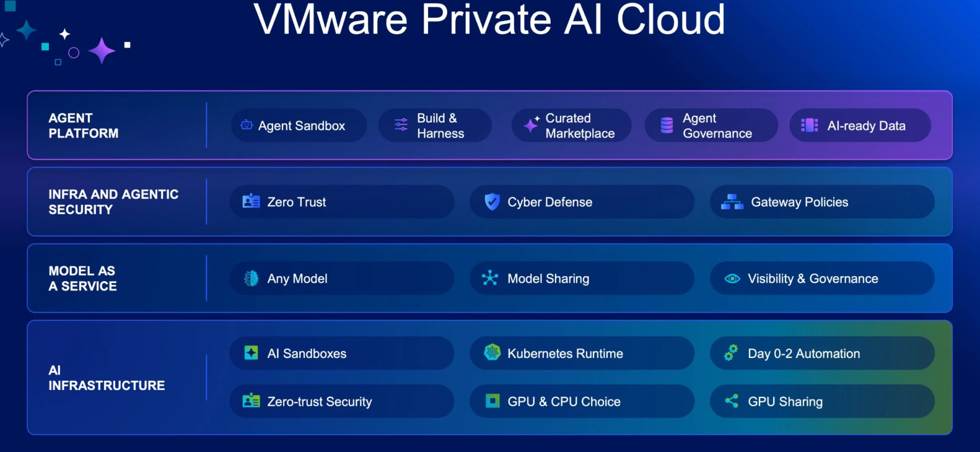Screen dimensions: 980x452
Task: Click the GPU Sharing share icon
Action: click(x=732, y=401)
